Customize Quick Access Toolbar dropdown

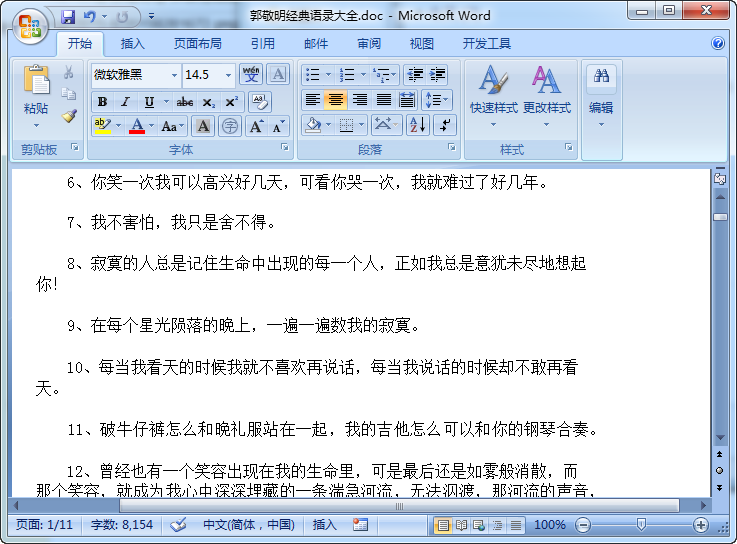(151, 16)
